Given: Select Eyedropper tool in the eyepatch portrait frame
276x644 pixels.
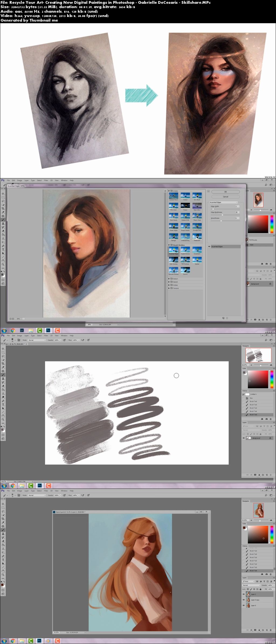Looking at the screenshot, I should [3, 523].
